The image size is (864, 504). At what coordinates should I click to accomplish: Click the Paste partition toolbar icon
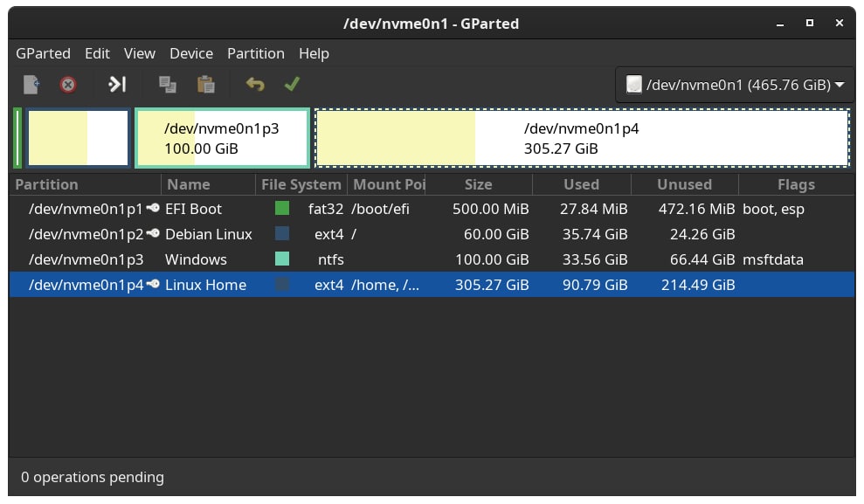click(x=206, y=85)
